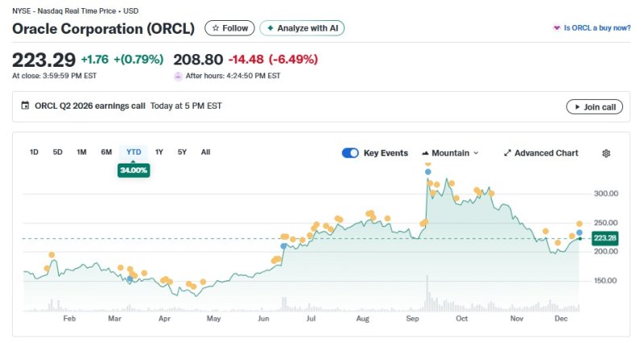Click the after hours moon icon
Viewport: 644px width, 343px height.
pos(178,76)
